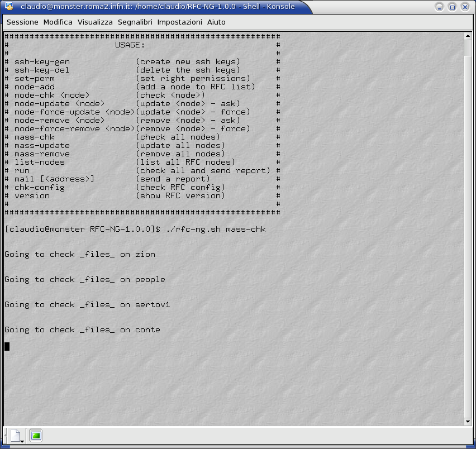Expand the new session dropdown arrow
Viewport: 476px width, 449px height.
coord(22,441)
